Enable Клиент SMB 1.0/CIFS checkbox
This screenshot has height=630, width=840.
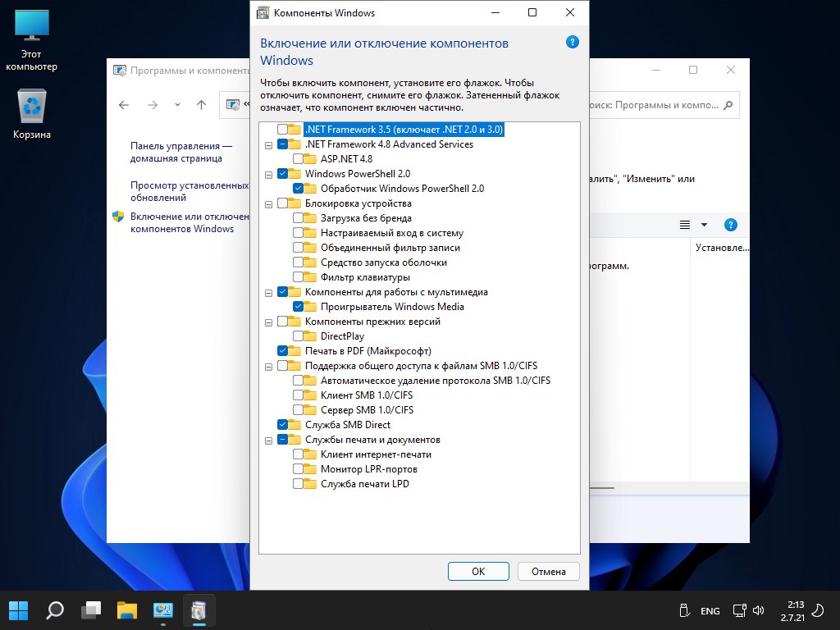298,395
